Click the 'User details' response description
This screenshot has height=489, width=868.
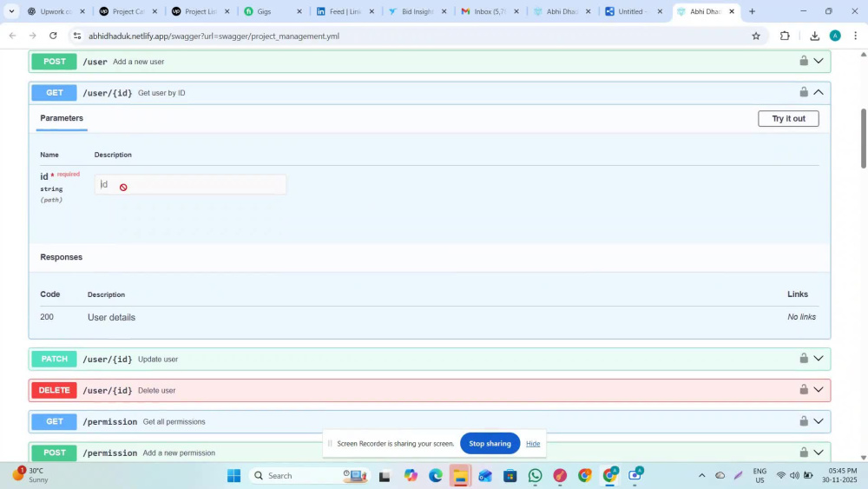click(111, 317)
